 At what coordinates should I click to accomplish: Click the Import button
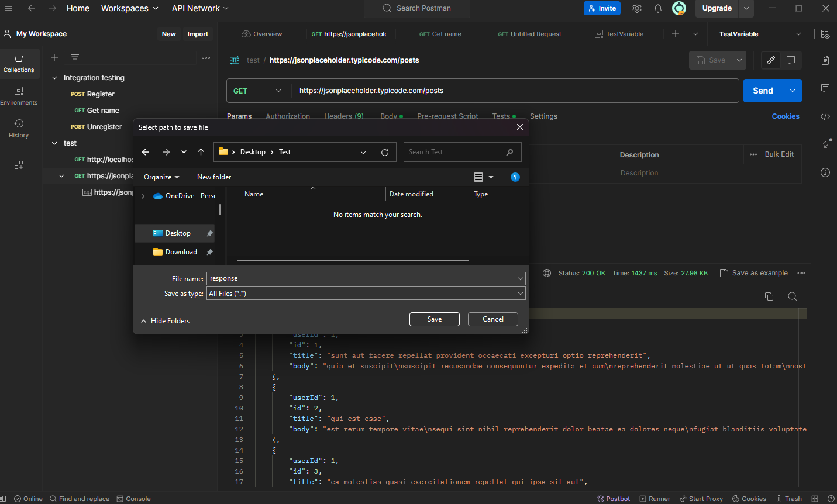click(x=198, y=34)
